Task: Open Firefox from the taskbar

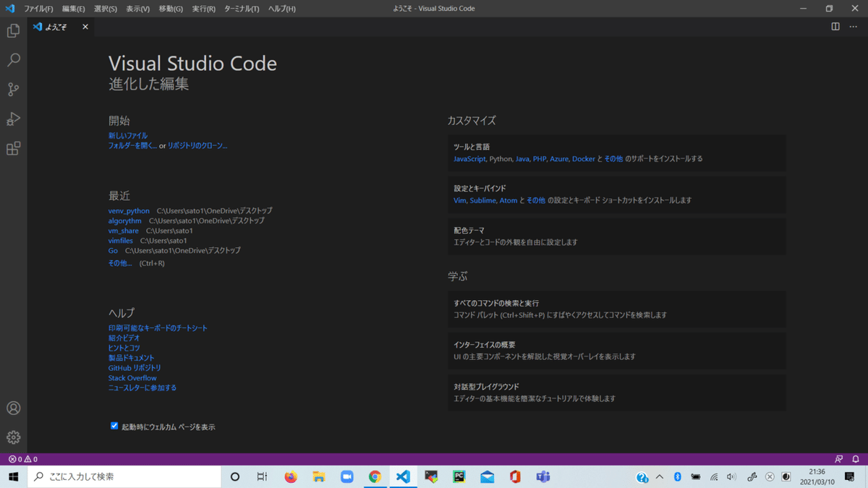Action: pyautogui.click(x=291, y=476)
